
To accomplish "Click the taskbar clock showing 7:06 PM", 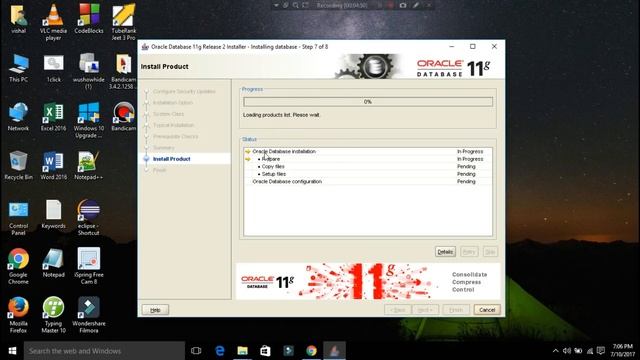I will point(622,351).
